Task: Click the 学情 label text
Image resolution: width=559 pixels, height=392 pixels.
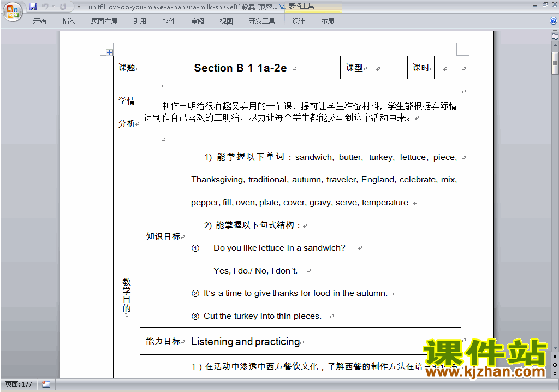Action: (x=127, y=101)
